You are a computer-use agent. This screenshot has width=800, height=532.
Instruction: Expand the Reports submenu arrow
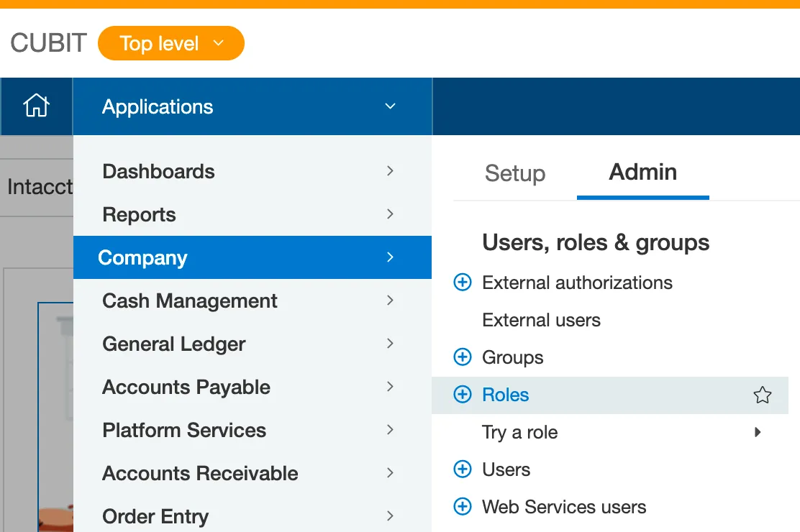(x=391, y=214)
